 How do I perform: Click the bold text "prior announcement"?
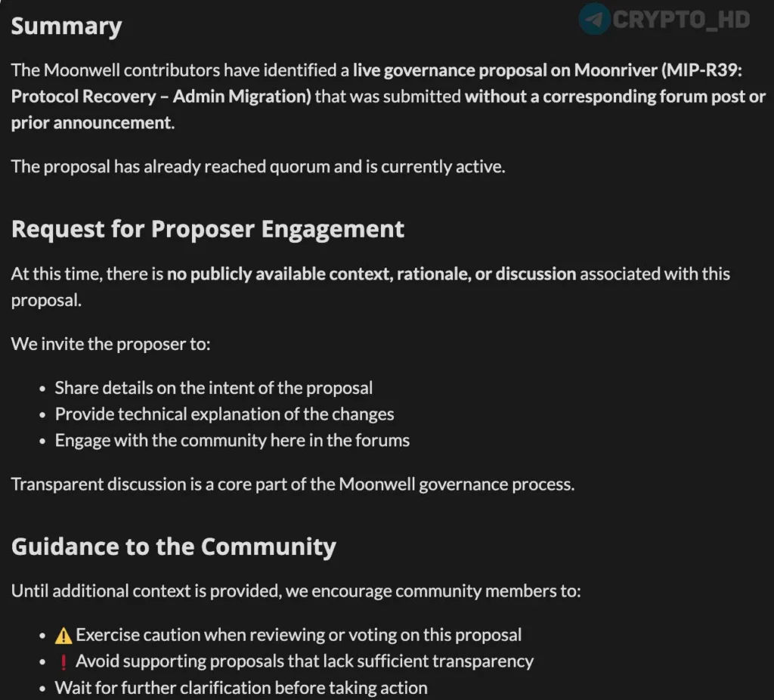(91, 122)
